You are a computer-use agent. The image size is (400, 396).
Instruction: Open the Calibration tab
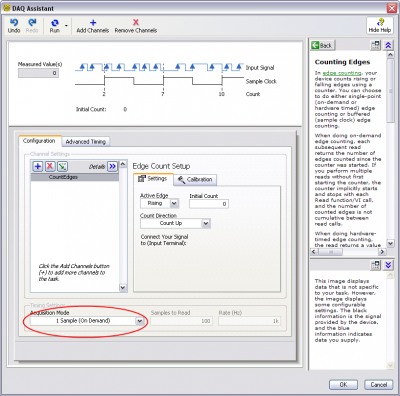(195, 180)
